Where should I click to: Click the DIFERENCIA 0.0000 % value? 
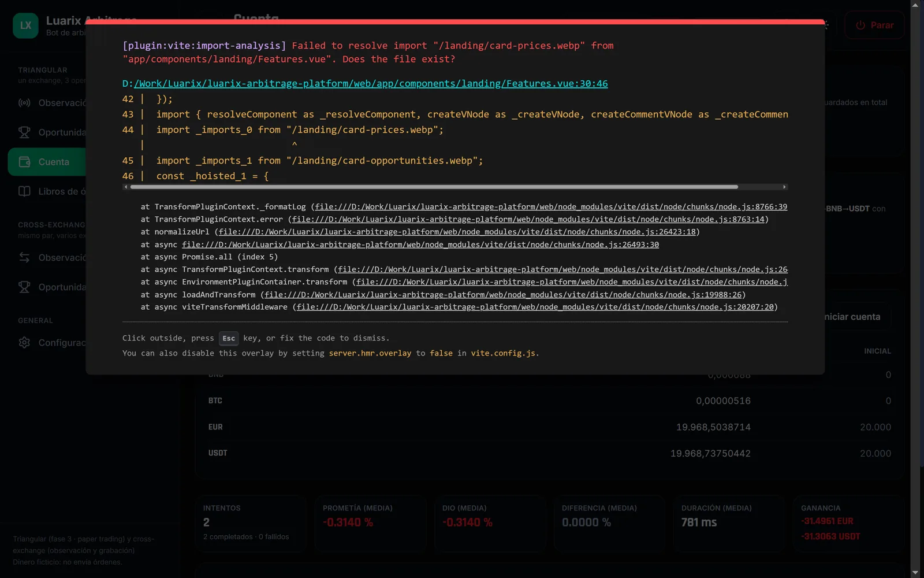(586, 523)
